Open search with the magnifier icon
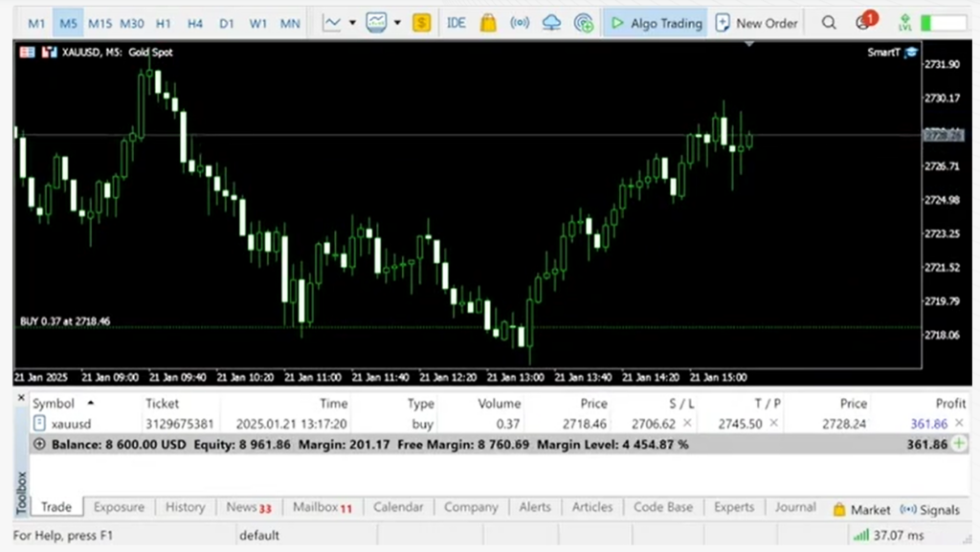 830,22
